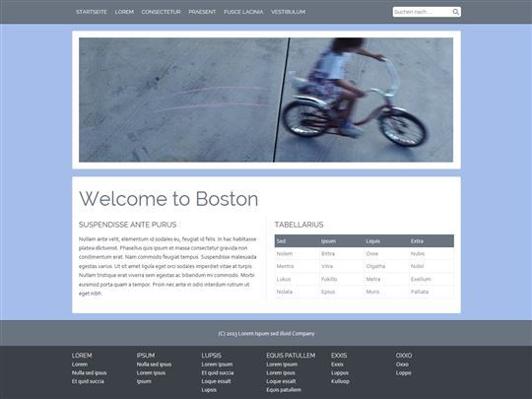Viewport: 532px width, 399px height.
Task: Open the FUSCE LACINIA menu item
Action: (x=243, y=12)
